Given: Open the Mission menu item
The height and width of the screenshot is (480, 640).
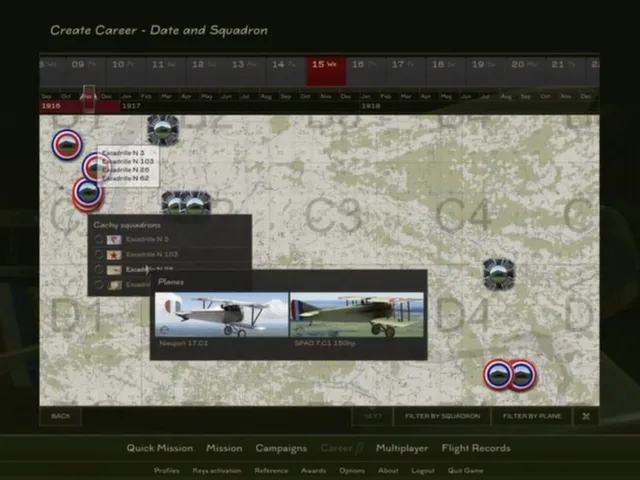Looking at the screenshot, I should pyautogui.click(x=224, y=448).
